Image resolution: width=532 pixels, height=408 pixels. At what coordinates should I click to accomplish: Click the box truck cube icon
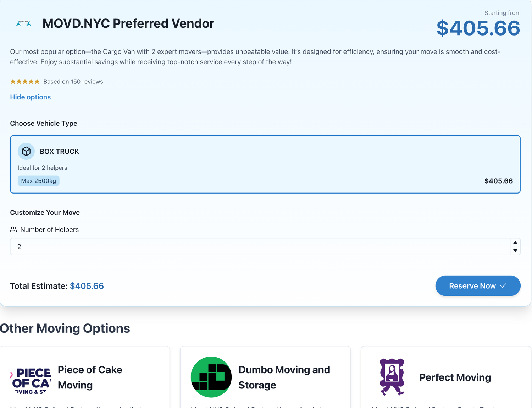26,152
